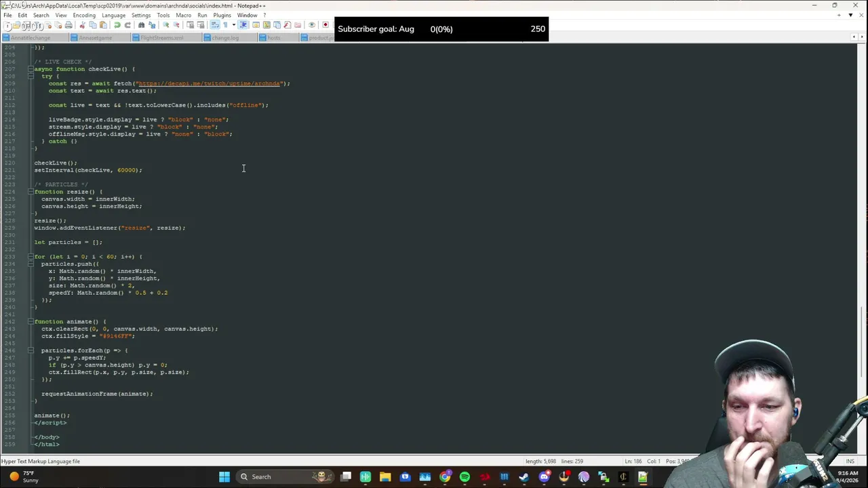This screenshot has width=868, height=488.
Task: Collapse the particles.forEach fold marker
Action: coord(31,350)
